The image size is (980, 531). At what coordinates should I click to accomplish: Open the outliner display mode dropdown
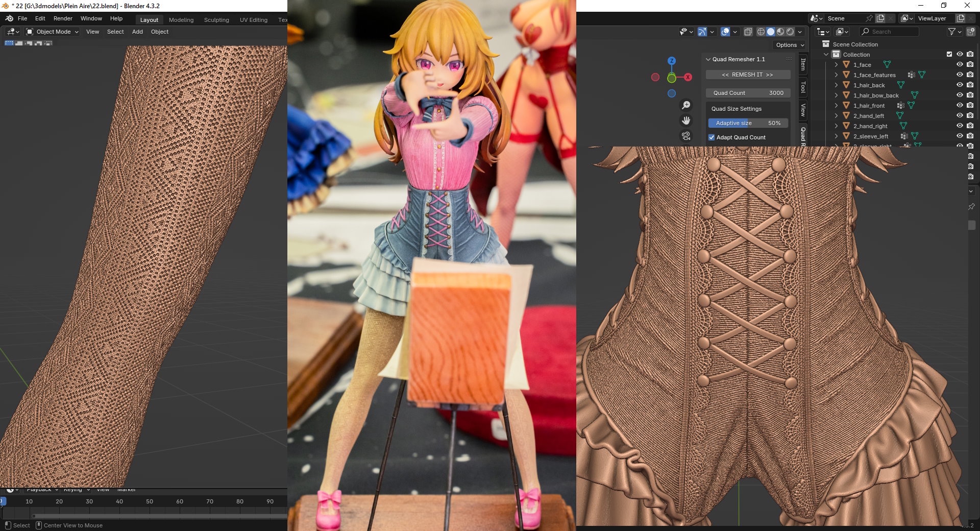[842, 32]
